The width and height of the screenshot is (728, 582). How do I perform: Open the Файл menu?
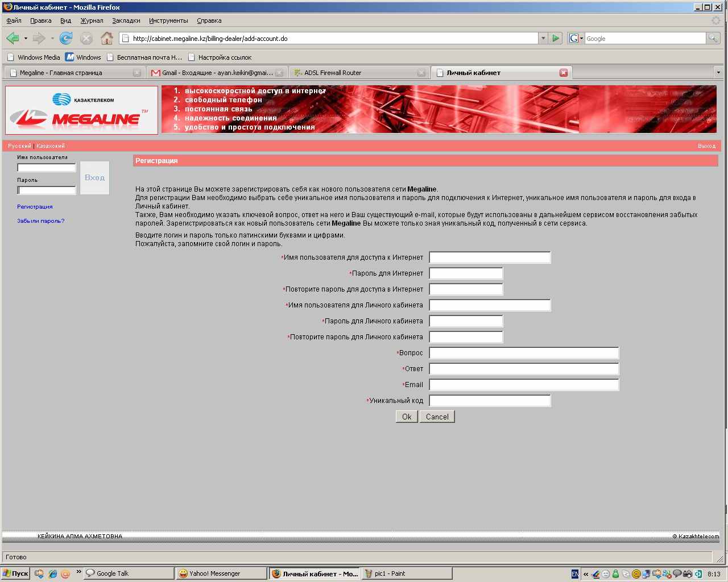(14, 20)
